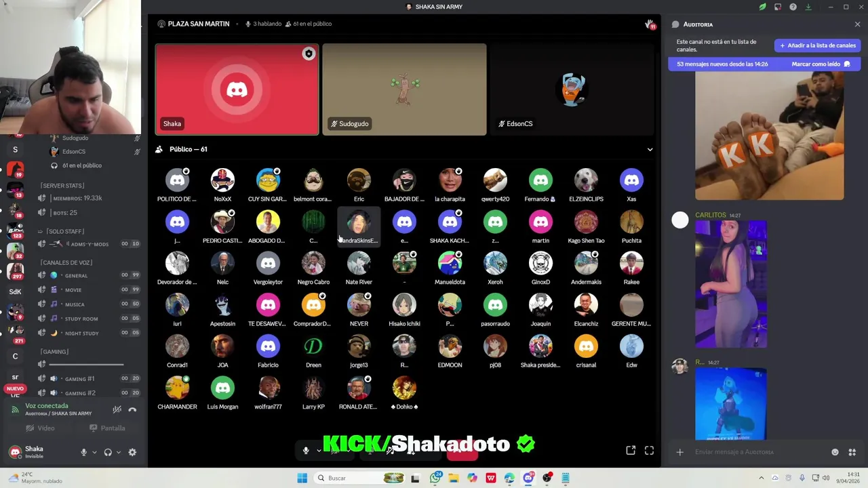Enter fullscreen mode for the stage
Screen dimensions: 868x488
click(649, 450)
